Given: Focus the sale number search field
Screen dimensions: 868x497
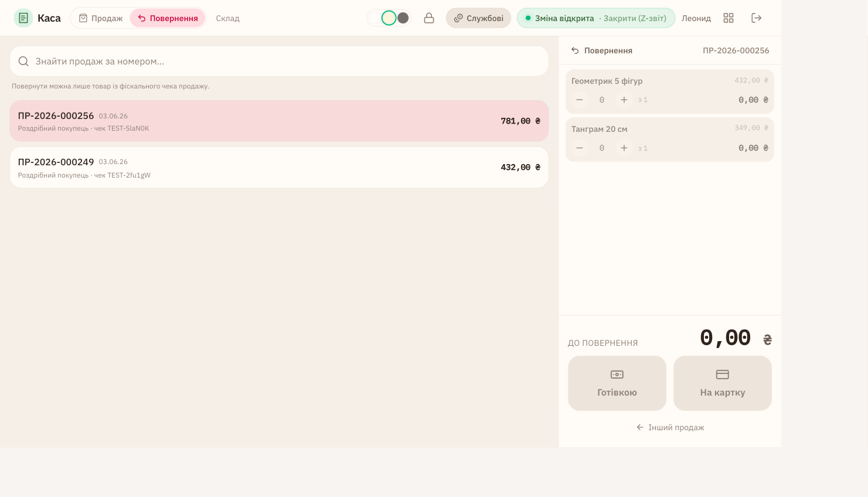Looking at the screenshot, I should coord(279,61).
